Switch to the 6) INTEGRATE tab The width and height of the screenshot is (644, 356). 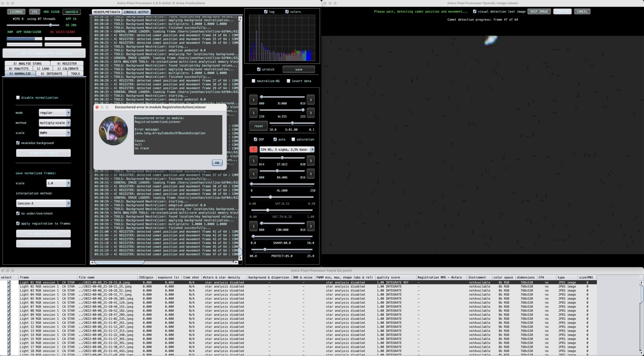coord(51,74)
